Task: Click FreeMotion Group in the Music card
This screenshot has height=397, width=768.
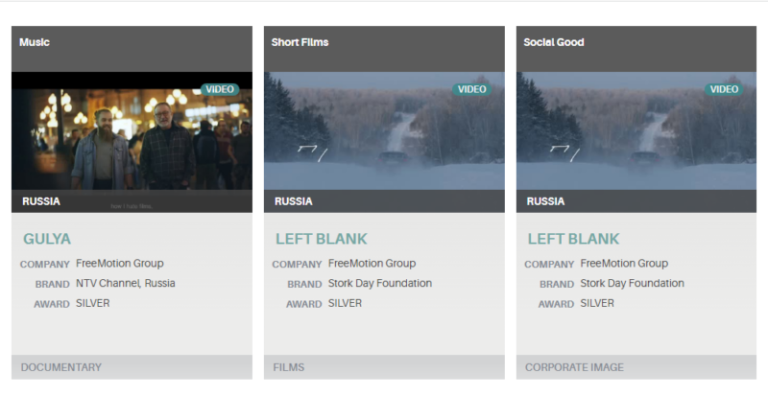Action: [120, 263]
